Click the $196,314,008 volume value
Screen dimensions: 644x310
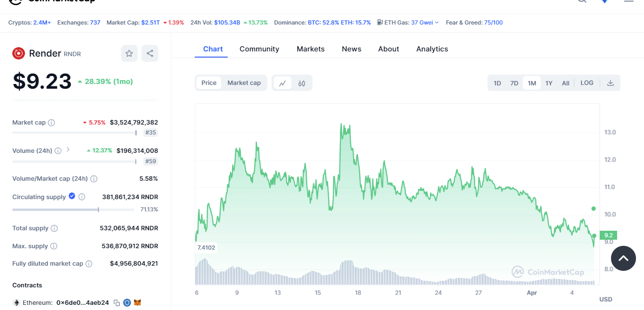pyautogui.click(x=137, y=151)
